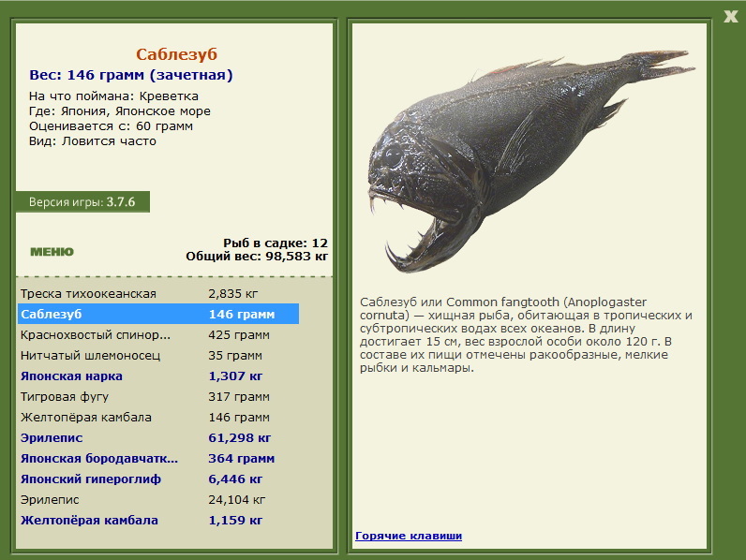Click the fish description paragraph
Screen dimensions: 746x560
click(x=526, y=334)
